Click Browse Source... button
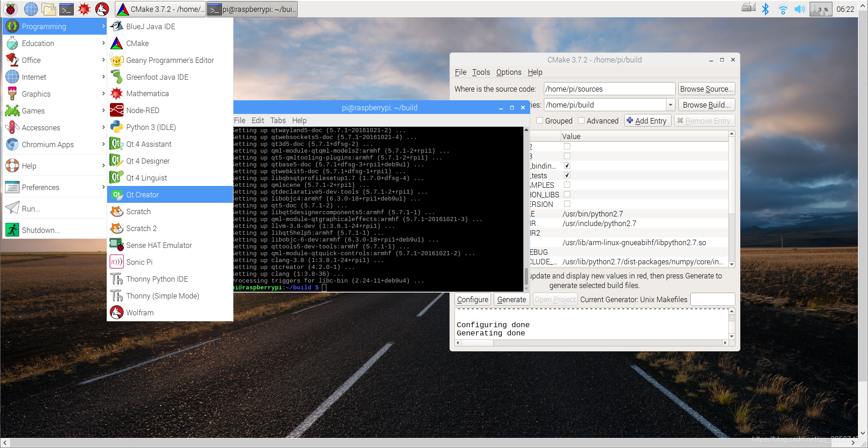 [x=707, y=89]
